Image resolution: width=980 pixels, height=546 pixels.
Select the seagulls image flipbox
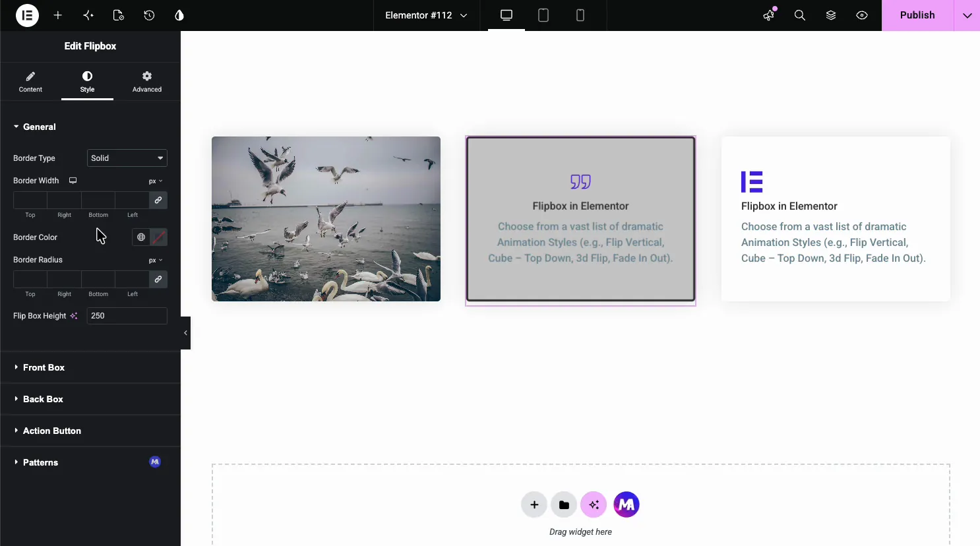pyautogui.click(x=326, y=219)
